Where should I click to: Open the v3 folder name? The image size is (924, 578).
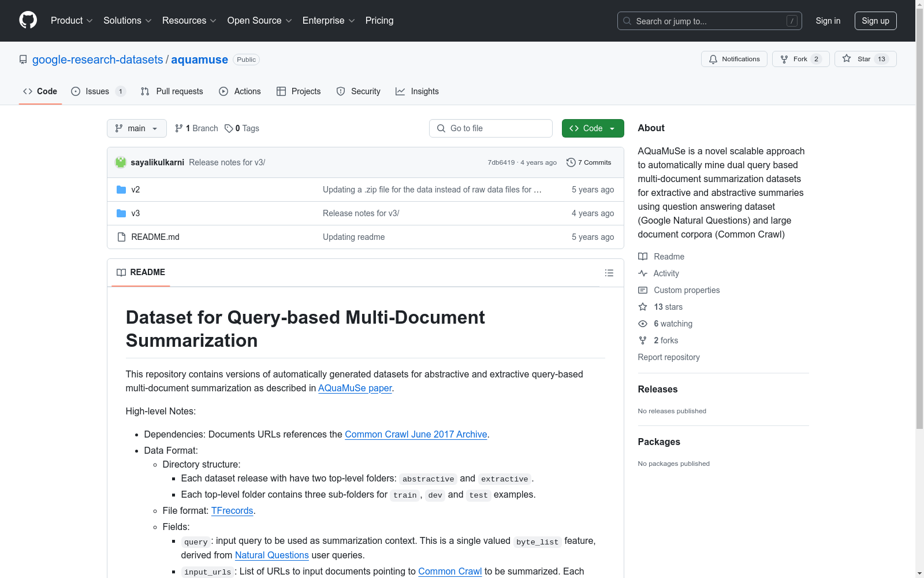coord(136,213)
